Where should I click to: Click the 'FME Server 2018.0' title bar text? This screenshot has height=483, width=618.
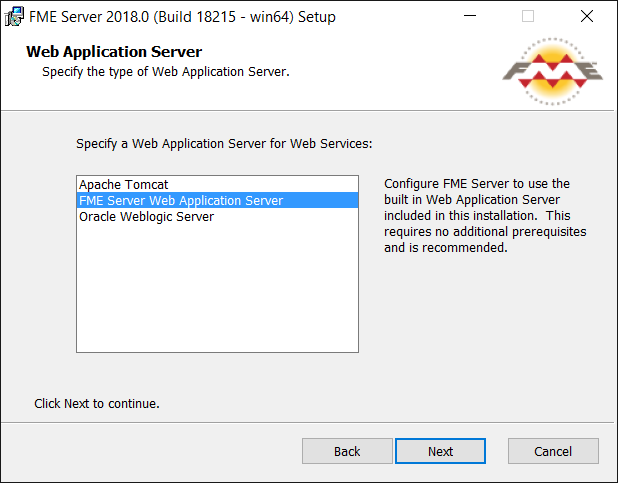point(89,17)
